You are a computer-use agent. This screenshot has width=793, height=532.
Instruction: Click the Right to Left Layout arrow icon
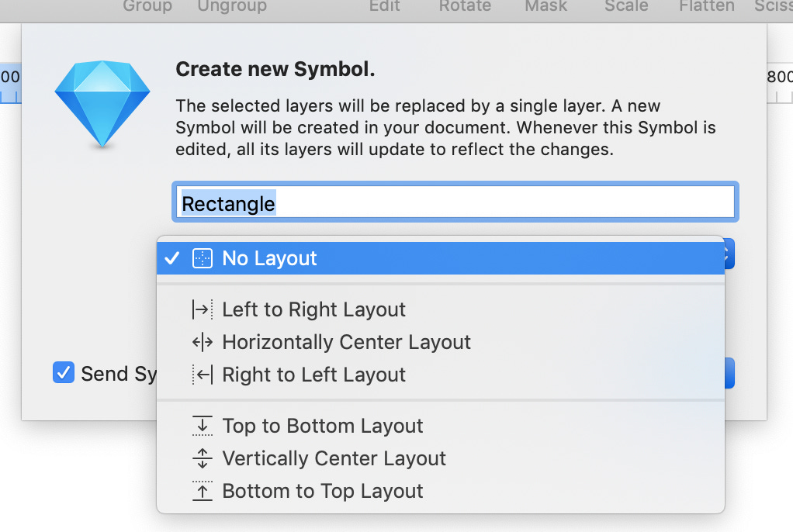(202, 375)
